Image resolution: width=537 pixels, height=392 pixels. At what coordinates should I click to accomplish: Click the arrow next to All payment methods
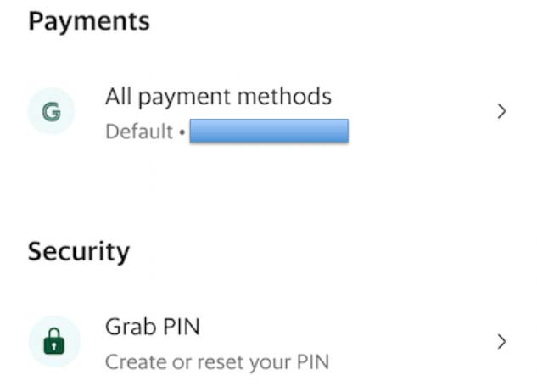tap(501, 111)
